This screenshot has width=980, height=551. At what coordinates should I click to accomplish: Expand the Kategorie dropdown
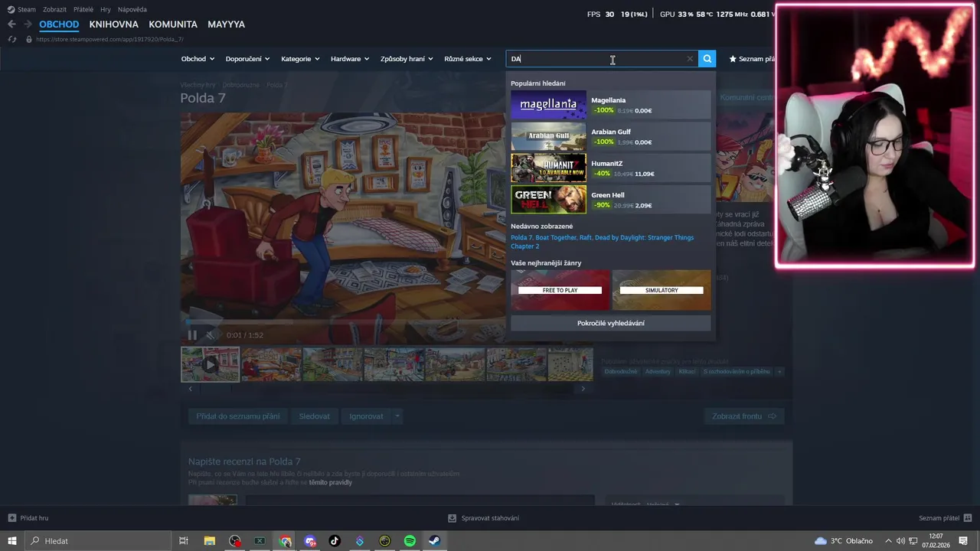tap(300, 59)
